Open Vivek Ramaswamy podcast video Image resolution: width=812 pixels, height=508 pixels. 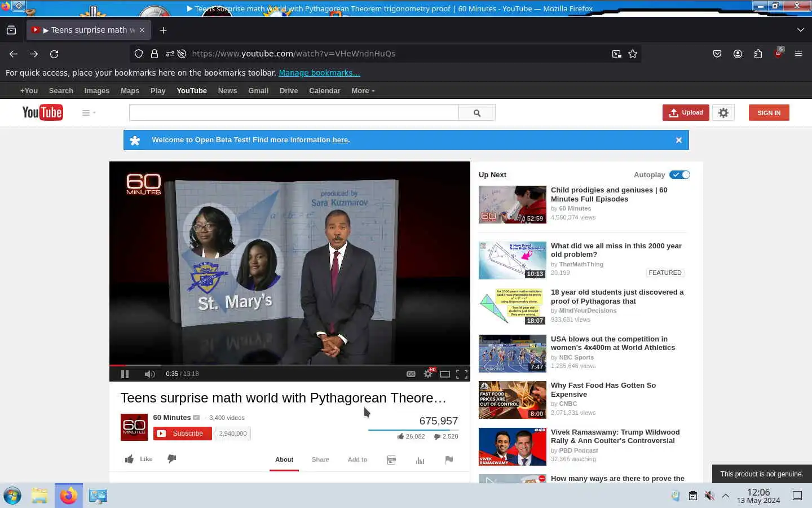point(615,436)
